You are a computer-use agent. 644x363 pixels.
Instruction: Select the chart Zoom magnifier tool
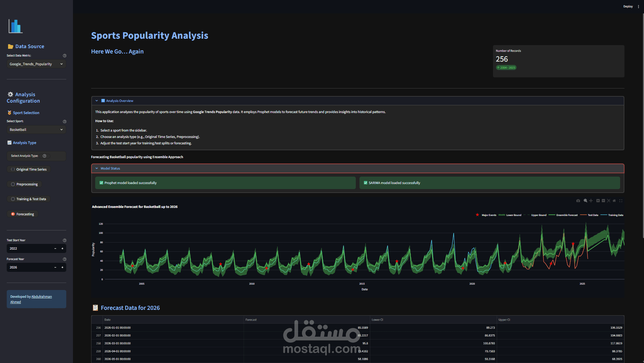(x=585, y=201)
